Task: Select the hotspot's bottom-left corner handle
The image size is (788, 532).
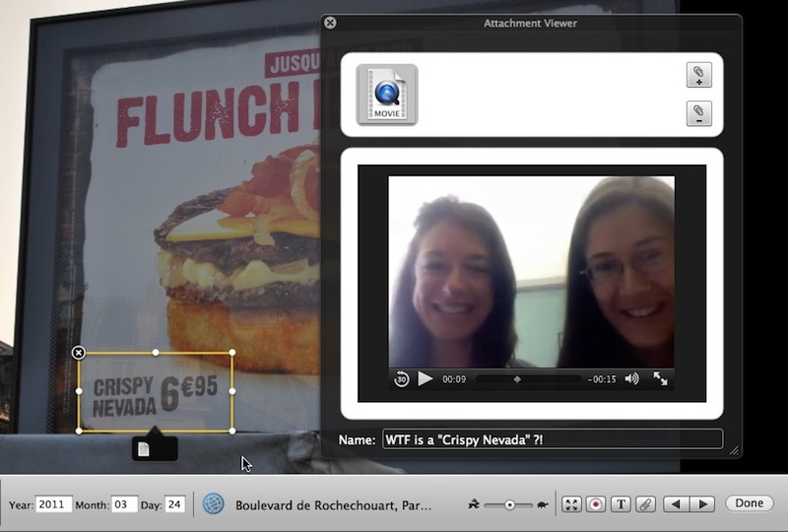Action: (79, 431)
